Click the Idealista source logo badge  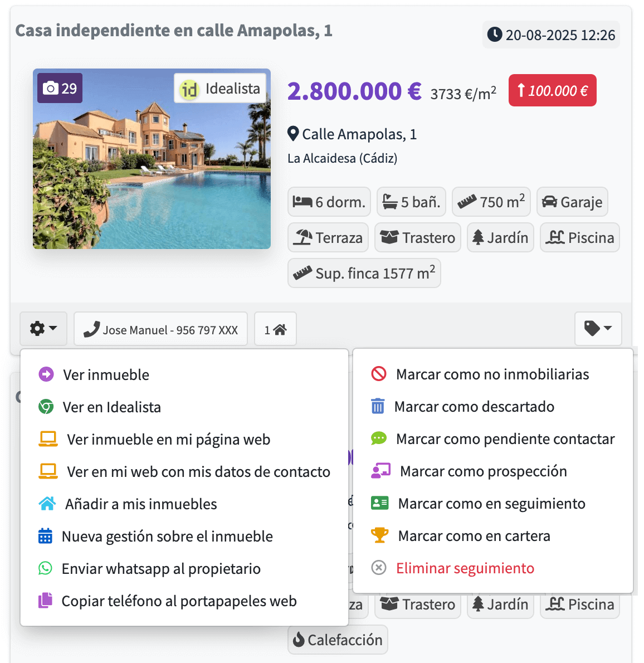click(x=220, y=89)
